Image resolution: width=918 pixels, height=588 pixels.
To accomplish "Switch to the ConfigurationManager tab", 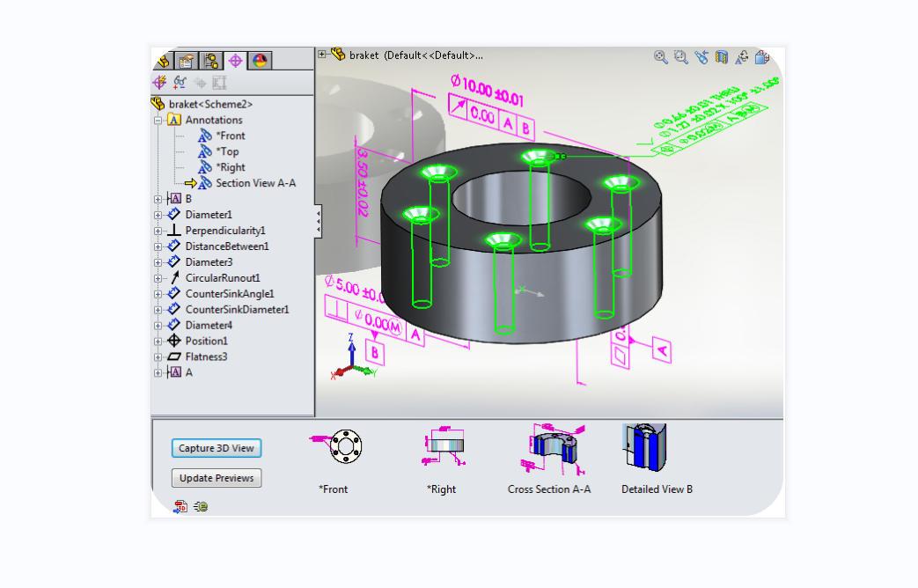I will [x=210, y=61].
